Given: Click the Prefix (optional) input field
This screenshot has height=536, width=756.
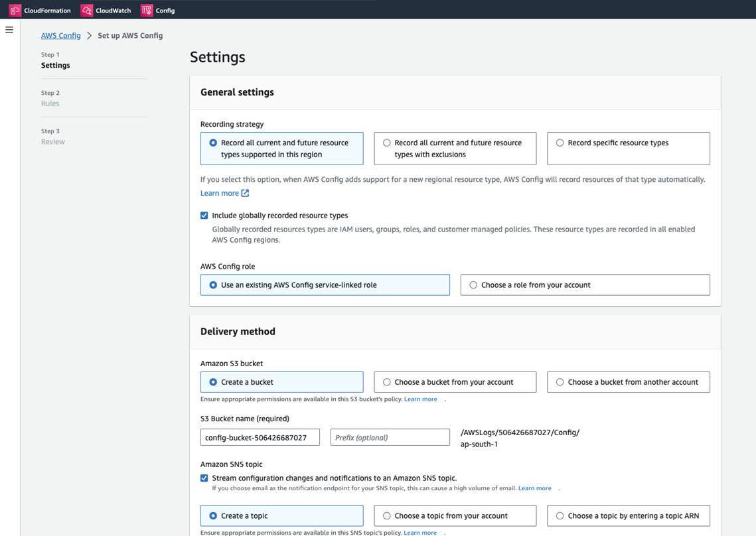Looking at the screenshot, I should tap(390, 437).
